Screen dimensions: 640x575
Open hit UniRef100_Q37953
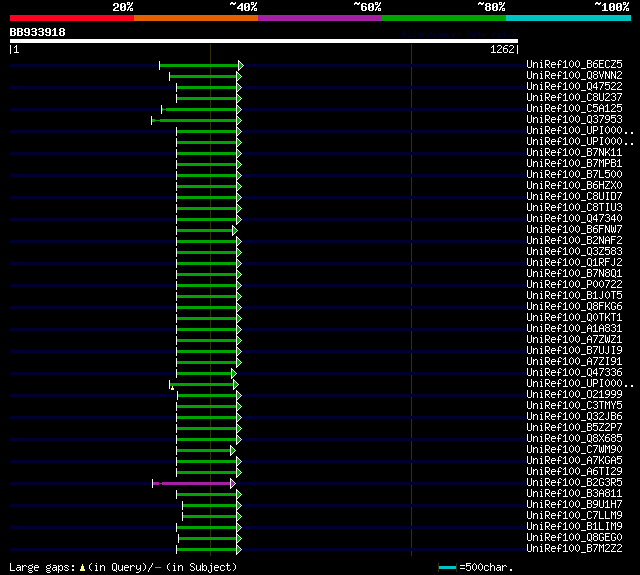pos(574,119)
